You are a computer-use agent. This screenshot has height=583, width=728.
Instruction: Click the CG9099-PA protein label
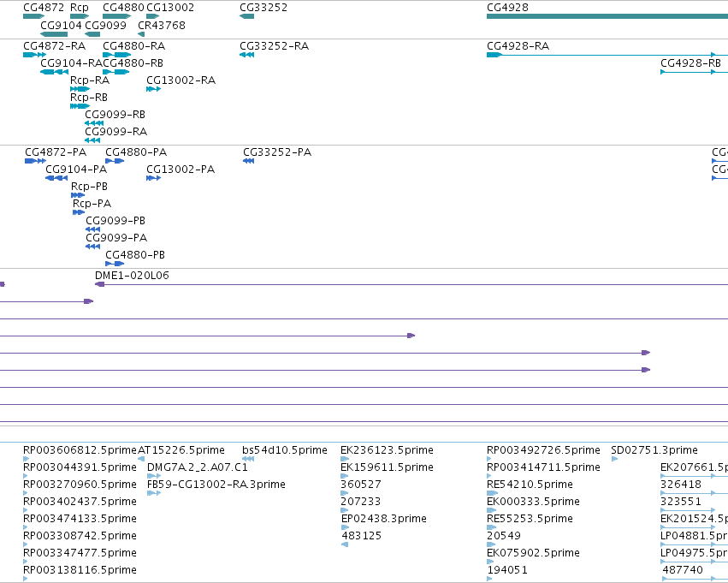[116, 238]
